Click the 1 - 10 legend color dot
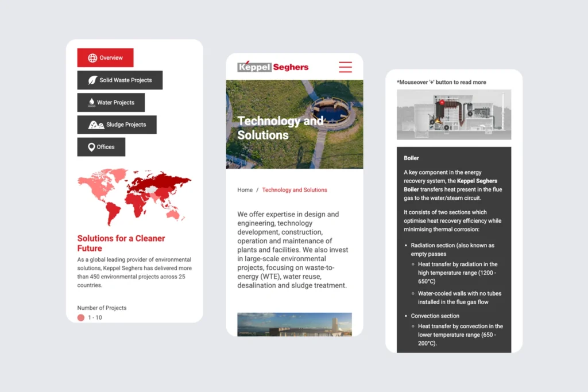This screenshot has height=392, width=588. [x=81, y=317]
